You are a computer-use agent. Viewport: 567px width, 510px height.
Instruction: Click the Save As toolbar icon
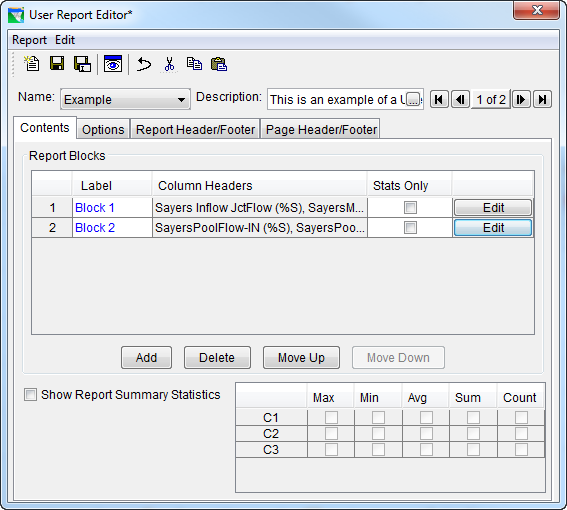coord(82,64)
